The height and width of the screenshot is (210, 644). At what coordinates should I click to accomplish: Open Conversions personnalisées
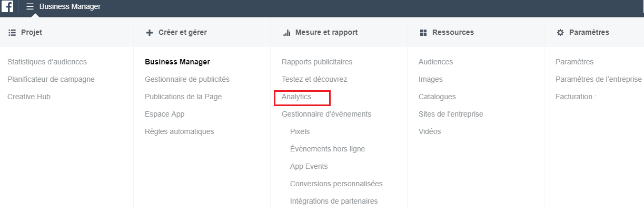click(x=336, y=184)
